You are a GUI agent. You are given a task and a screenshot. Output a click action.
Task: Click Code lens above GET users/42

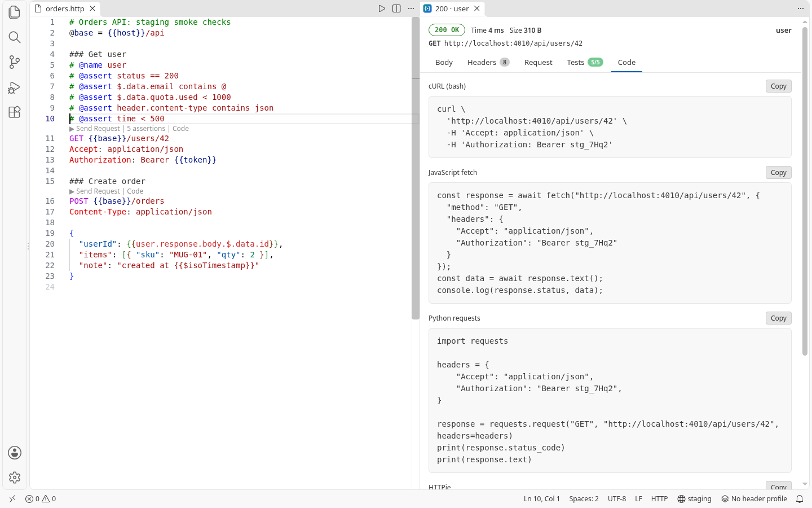point(180,129)
